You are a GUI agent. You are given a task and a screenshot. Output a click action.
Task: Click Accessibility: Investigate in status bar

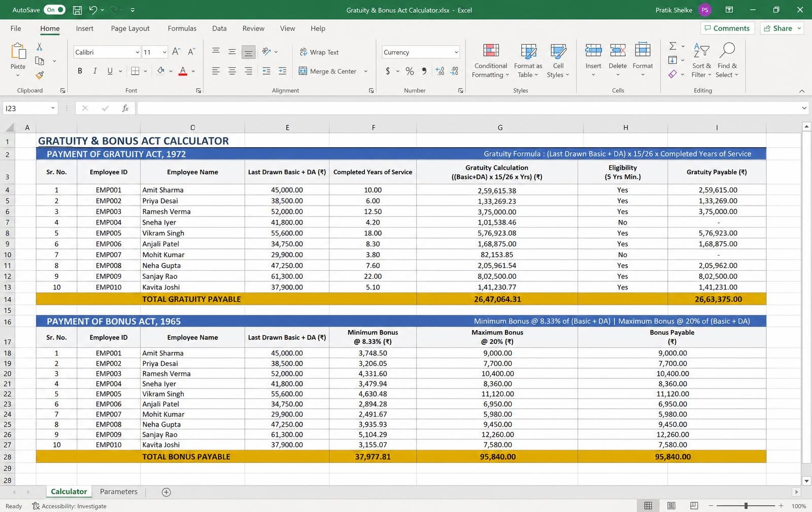(x=70, y=506)
